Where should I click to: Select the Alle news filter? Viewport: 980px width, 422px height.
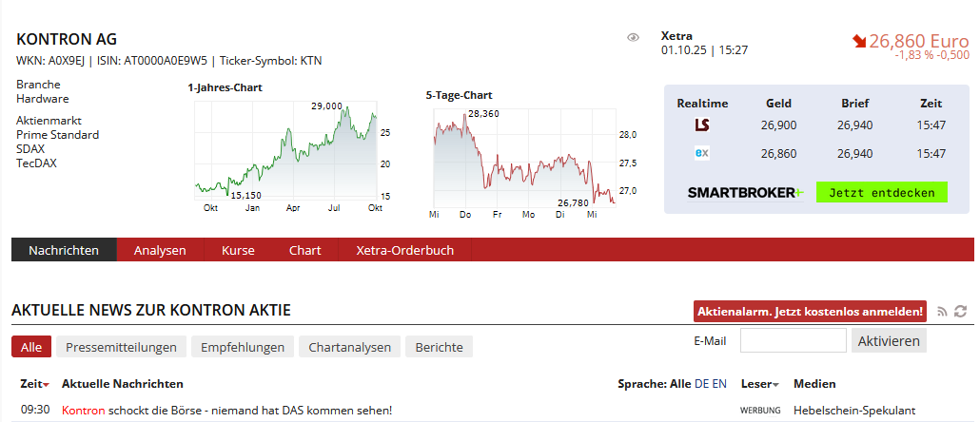click(x=31, y=347)
